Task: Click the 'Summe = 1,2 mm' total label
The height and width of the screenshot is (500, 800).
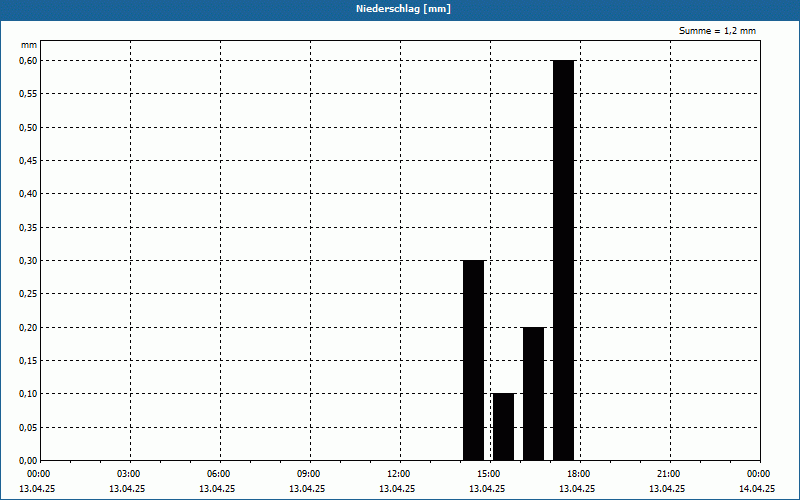Action: (x=717, y=31)
